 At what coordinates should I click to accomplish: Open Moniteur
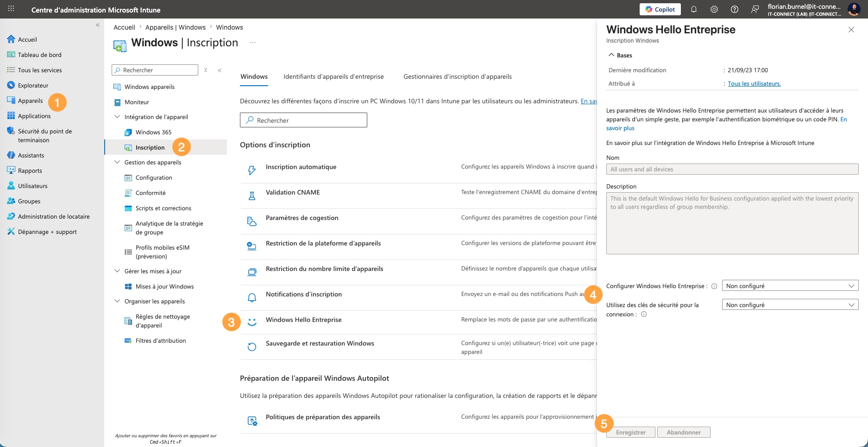pyautogui.click(x=137, y=102)
